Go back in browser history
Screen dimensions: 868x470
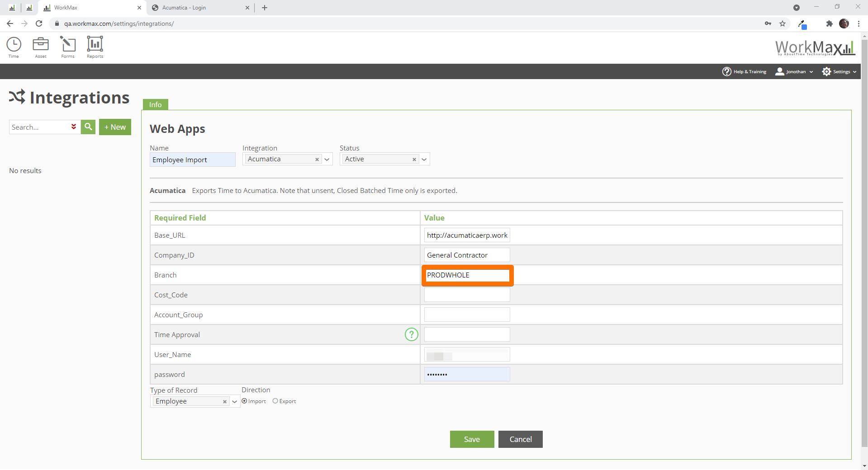coord(10,23)
